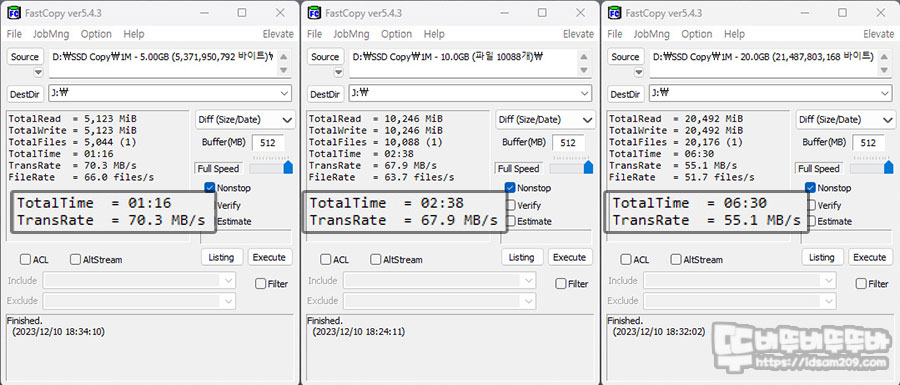Expand DestDir J:₩ combo in 5.00GB window
The height and width of the screenshot is (385, 900).
[x=285, y=93]
